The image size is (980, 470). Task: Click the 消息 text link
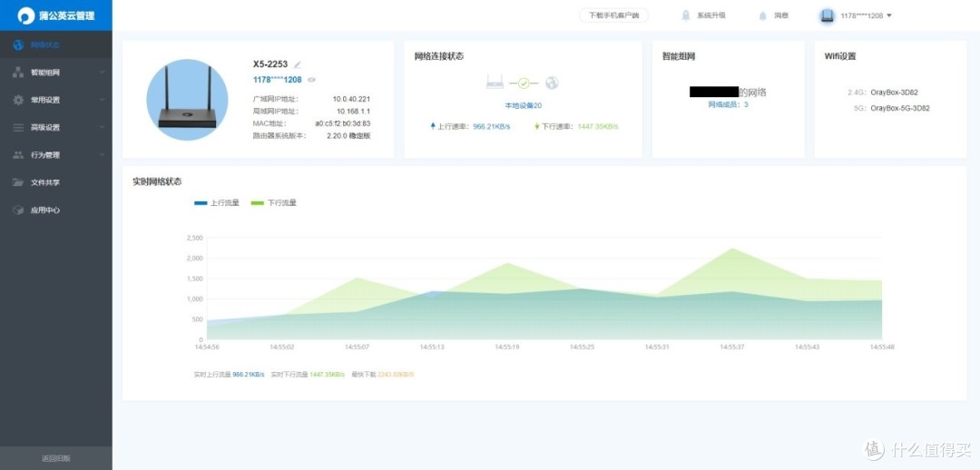(x=781, y=15)
